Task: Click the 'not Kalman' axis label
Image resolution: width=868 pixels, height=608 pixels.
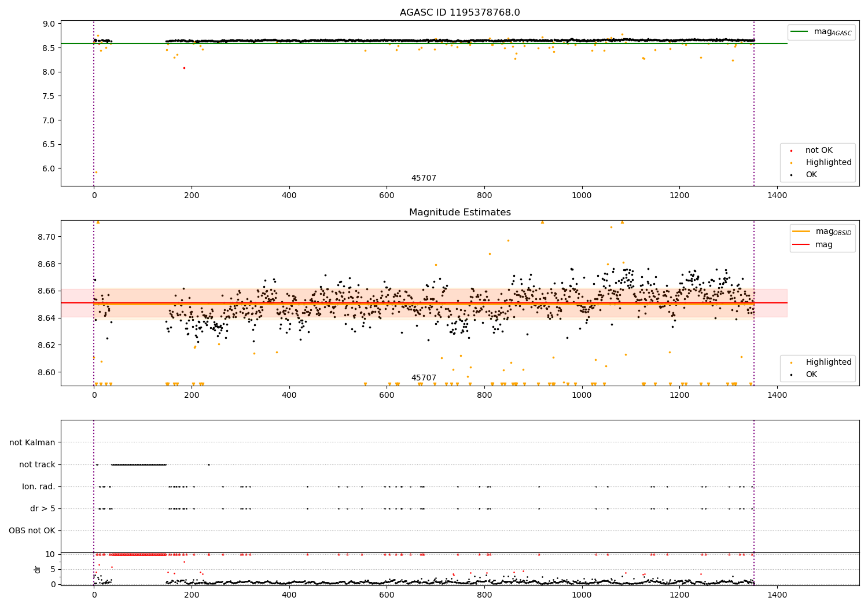Action: (x=32, y=443)
